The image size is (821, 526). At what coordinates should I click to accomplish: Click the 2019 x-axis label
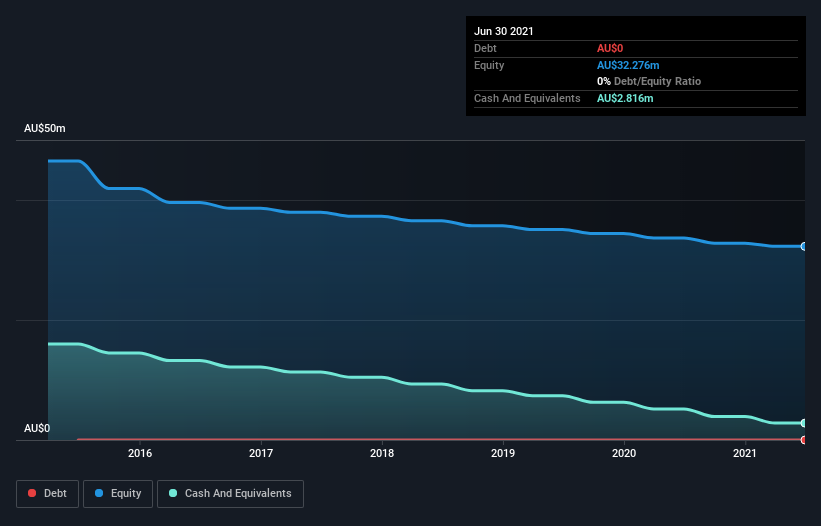tap(503, 453)
